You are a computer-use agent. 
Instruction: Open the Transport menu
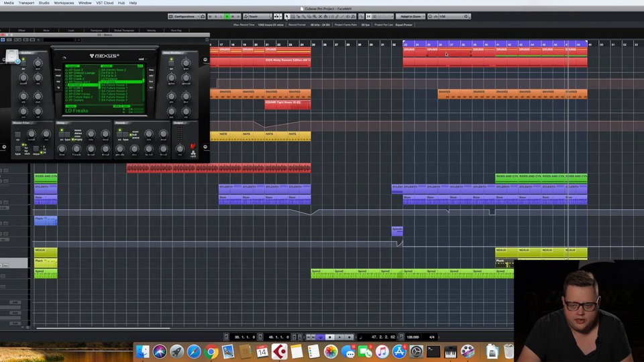click(26, 3)
